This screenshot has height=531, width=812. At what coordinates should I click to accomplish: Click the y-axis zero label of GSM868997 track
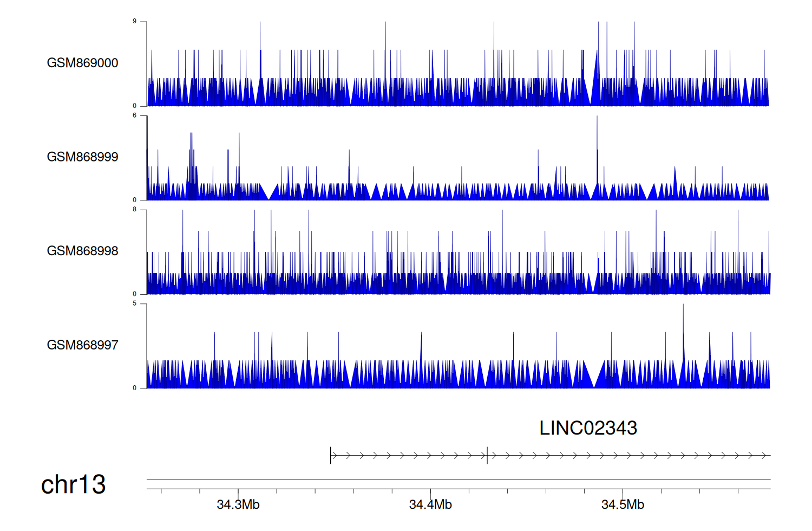pyautogui.click(x=135, y=388)
